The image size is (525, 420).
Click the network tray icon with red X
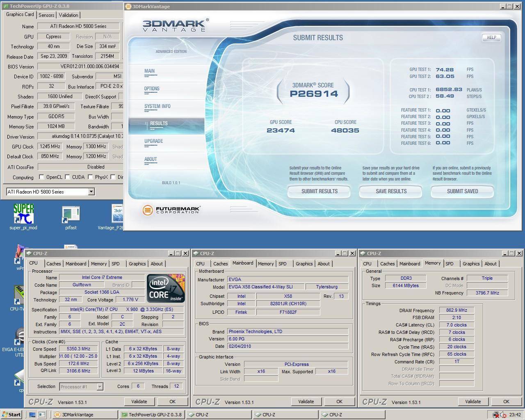(496, 415)
